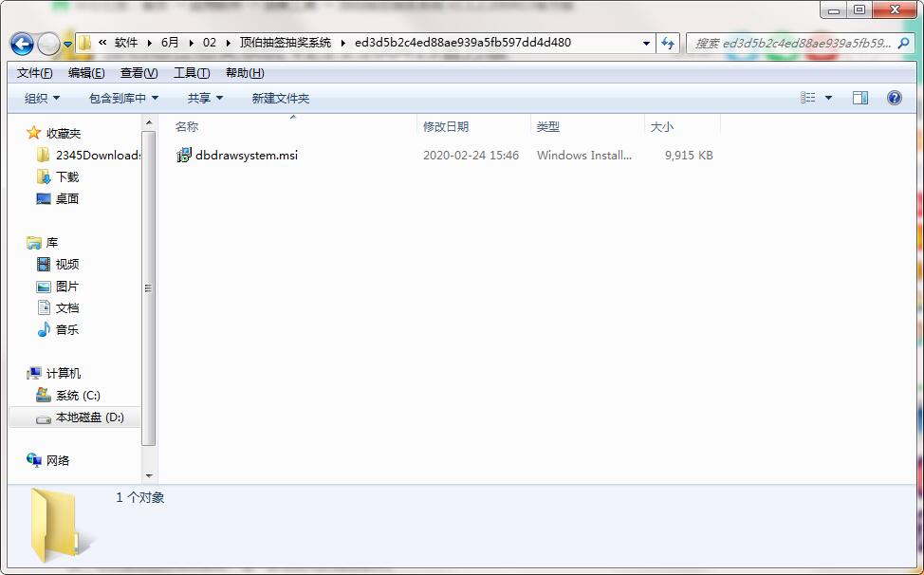Open the 文件(F) menu
924x575 pixels.
pos(34,73)
